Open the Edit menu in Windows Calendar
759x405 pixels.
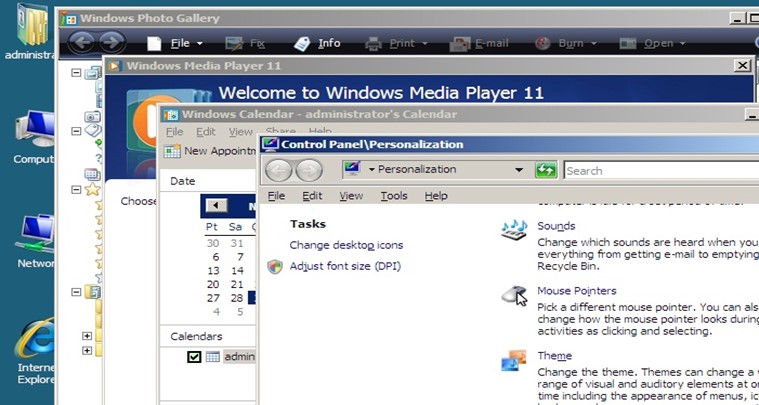[205, 132]
